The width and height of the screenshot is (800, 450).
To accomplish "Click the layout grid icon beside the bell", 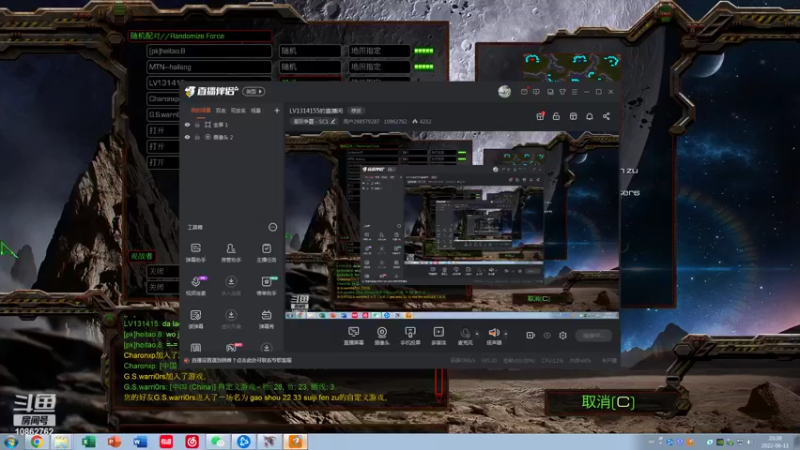I will point(573,116).
